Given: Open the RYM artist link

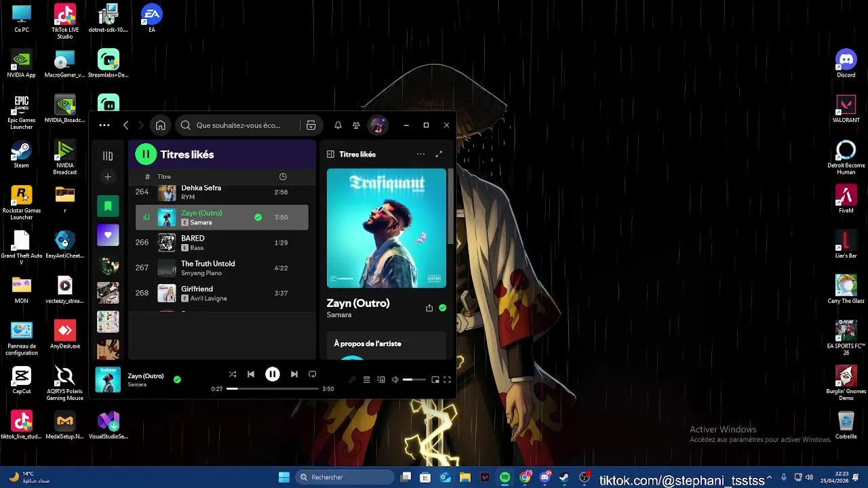Looking at the screenshot, I should pos(188,197).
